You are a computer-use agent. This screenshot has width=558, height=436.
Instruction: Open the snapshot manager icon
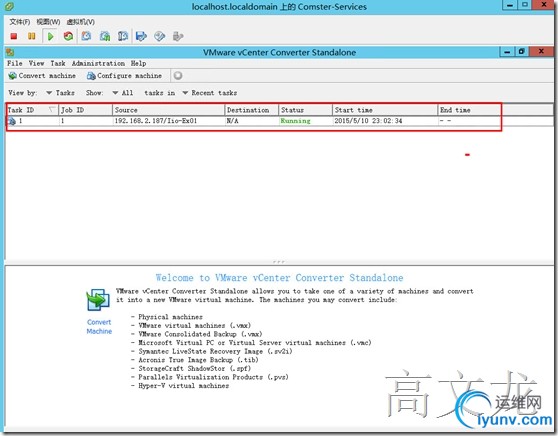pos(123,36)
